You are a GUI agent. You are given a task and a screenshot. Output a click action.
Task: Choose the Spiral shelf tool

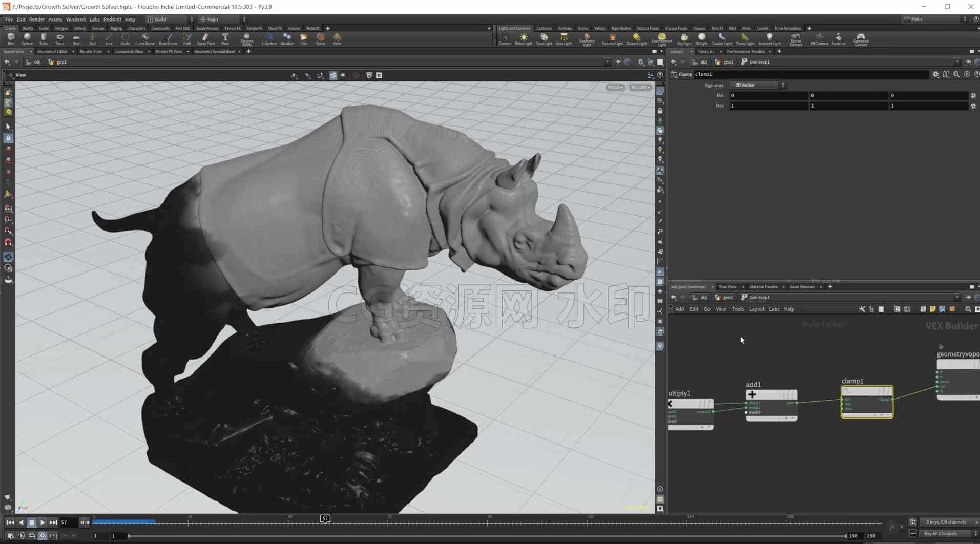(x=320, y=39)
